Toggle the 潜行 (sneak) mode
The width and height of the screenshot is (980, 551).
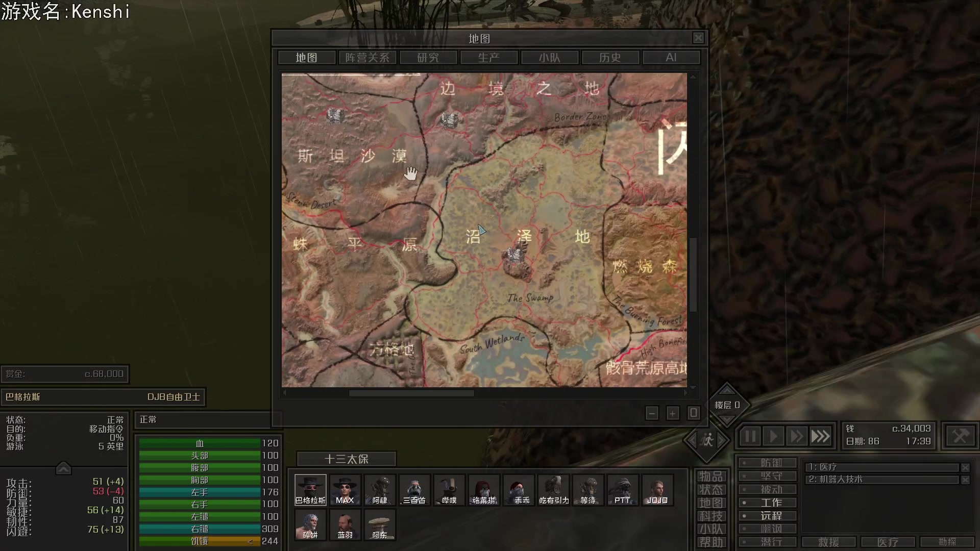coord(768,542)
